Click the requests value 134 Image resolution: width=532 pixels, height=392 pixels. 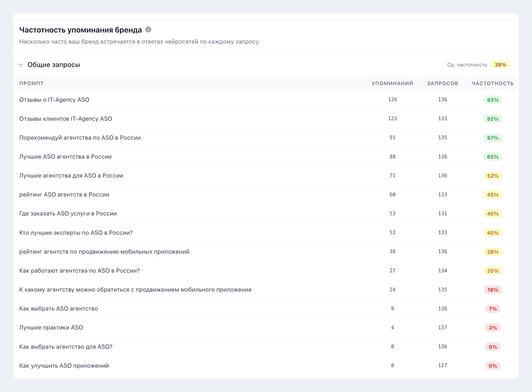point(442,270)
